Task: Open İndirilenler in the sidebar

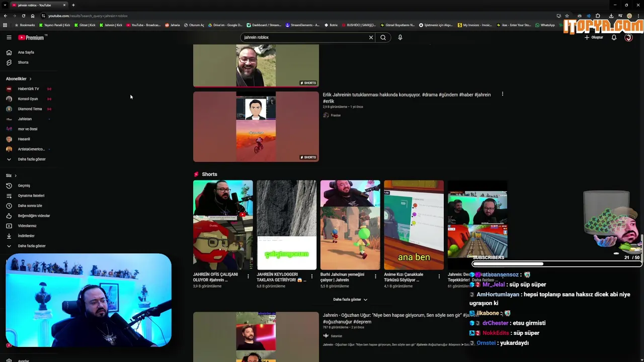Action: [x=26, y=236]
